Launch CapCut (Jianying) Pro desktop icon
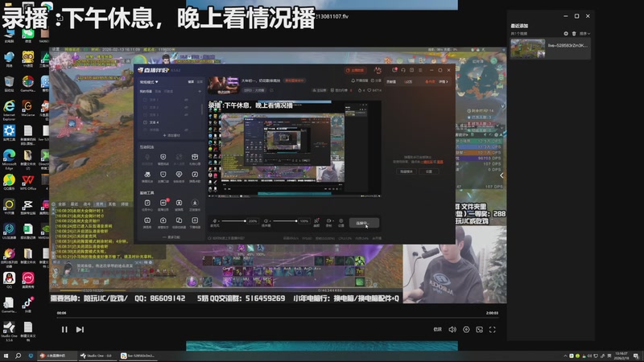 point(28,207)
